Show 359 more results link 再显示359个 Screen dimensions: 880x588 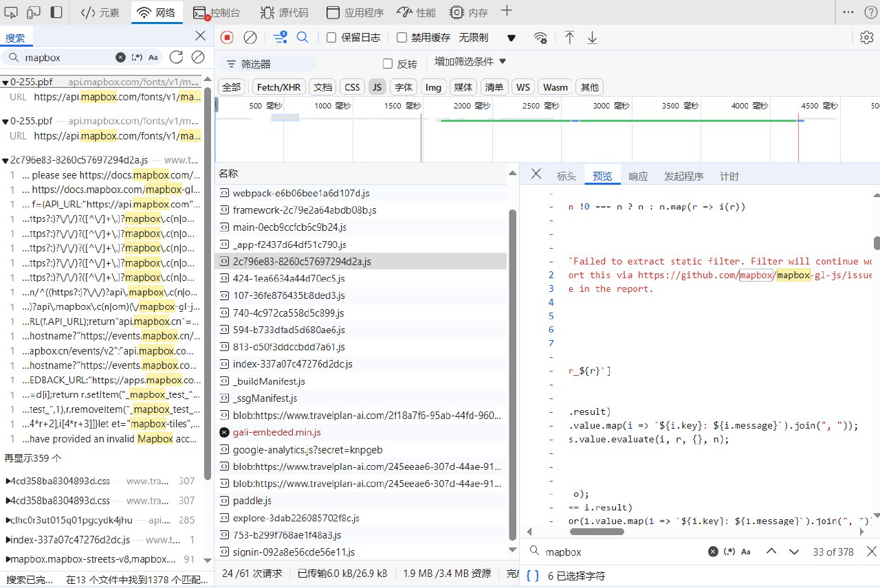point(33,458)
